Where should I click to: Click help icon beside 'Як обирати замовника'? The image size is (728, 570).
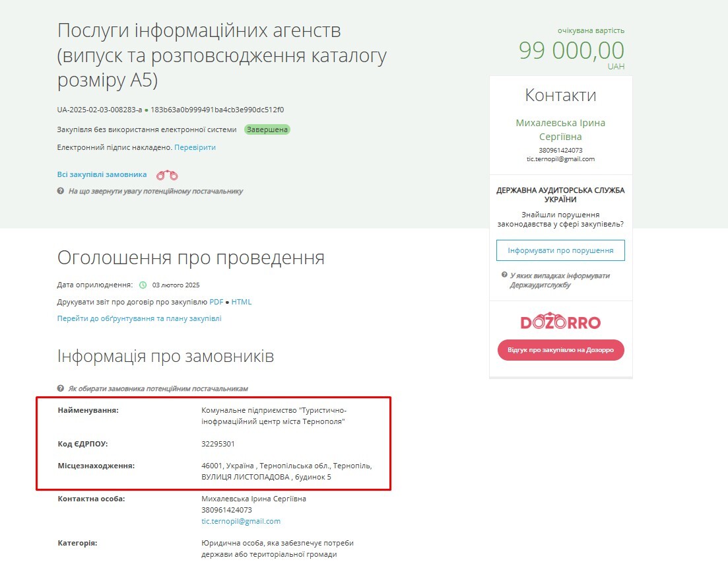coord(60,388)
